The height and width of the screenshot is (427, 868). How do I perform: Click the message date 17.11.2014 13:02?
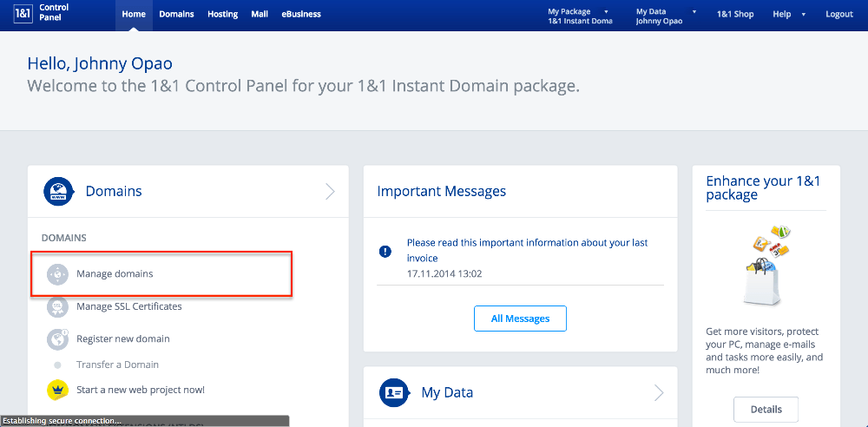[x=443, y=273]
